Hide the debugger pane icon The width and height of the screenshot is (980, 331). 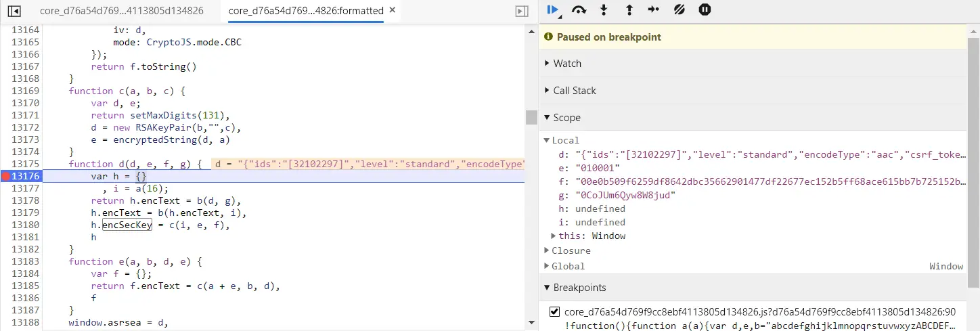pos(521,11)
